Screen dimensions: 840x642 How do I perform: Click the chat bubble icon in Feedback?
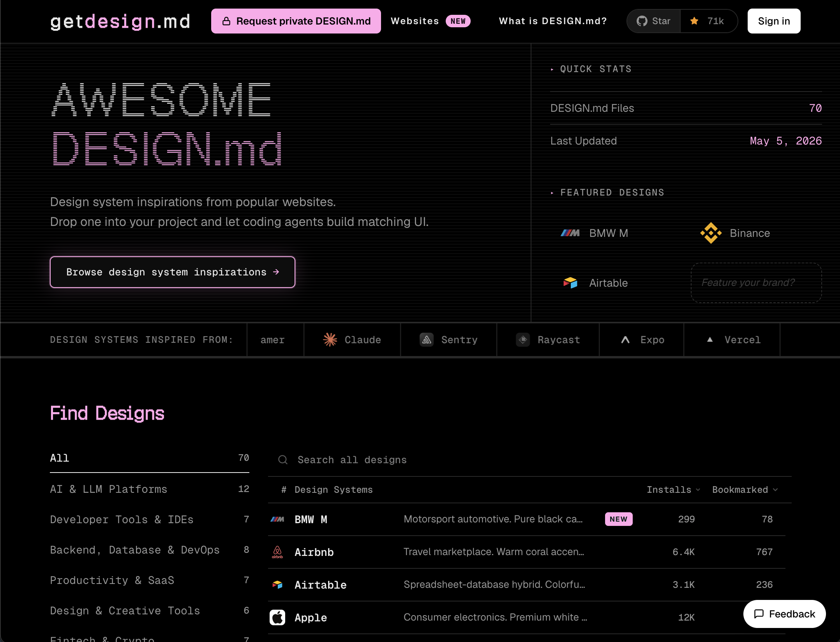pyautogui.click(x=759, y=614)
